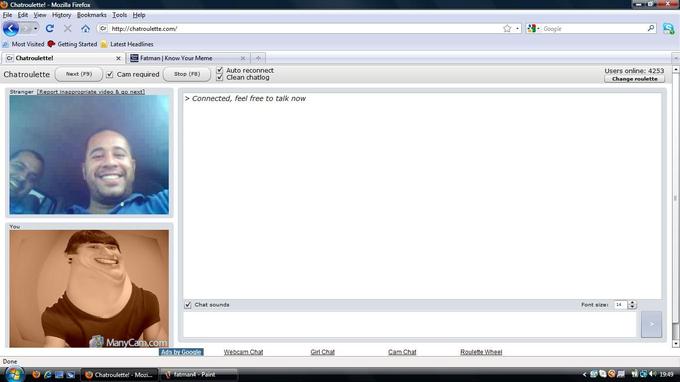Click your own webcam preview
This screenshot has height=382, width=680.
89,288
